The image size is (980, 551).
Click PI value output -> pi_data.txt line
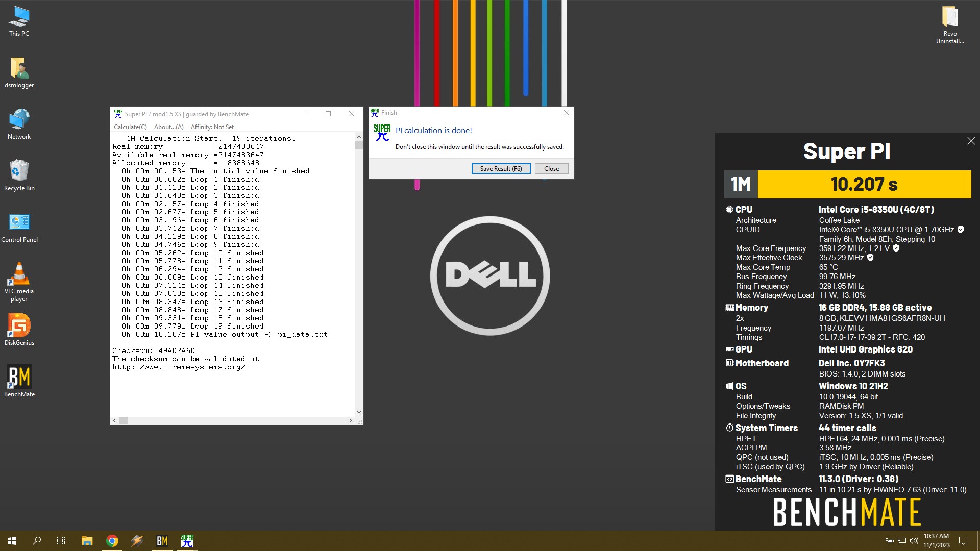225,335
